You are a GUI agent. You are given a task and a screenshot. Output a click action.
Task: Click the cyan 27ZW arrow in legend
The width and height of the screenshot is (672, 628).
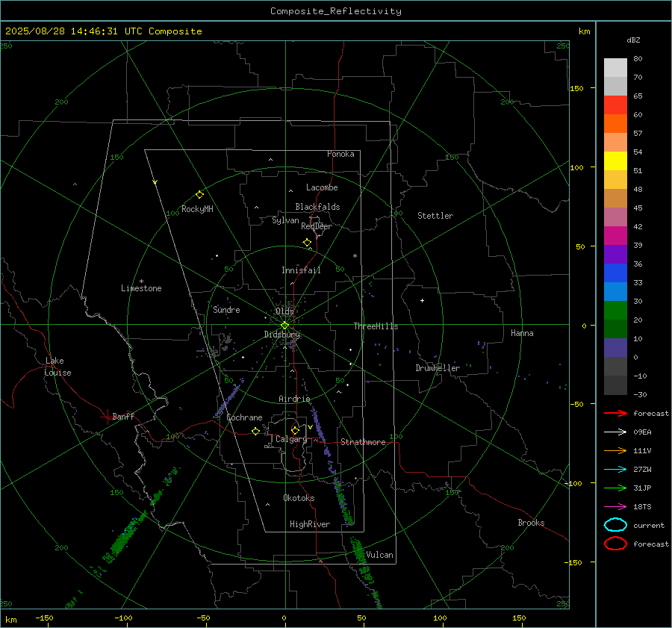click(x=615, y=470)
